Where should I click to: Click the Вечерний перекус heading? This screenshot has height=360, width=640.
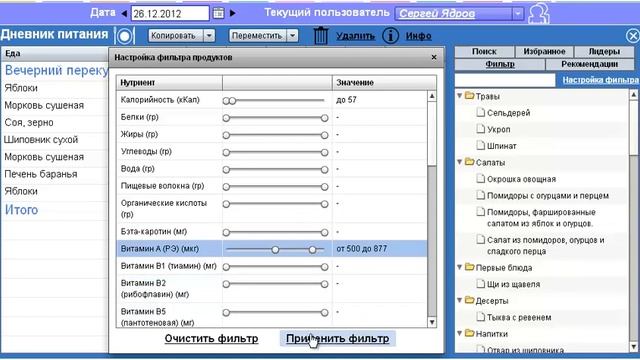(57, 70)
